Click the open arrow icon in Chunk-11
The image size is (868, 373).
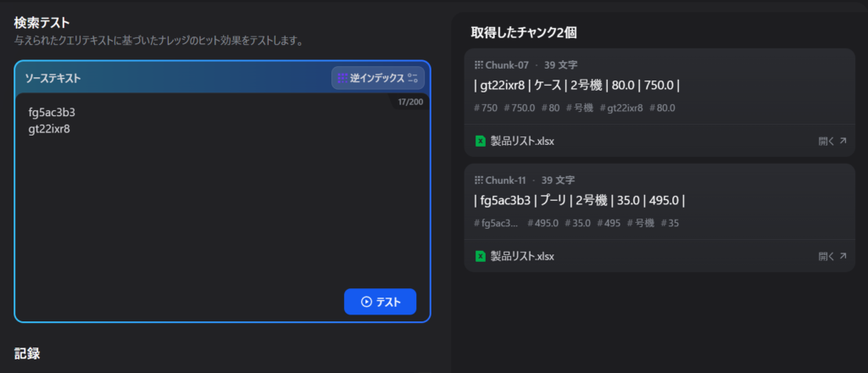(x=843, y=256)
